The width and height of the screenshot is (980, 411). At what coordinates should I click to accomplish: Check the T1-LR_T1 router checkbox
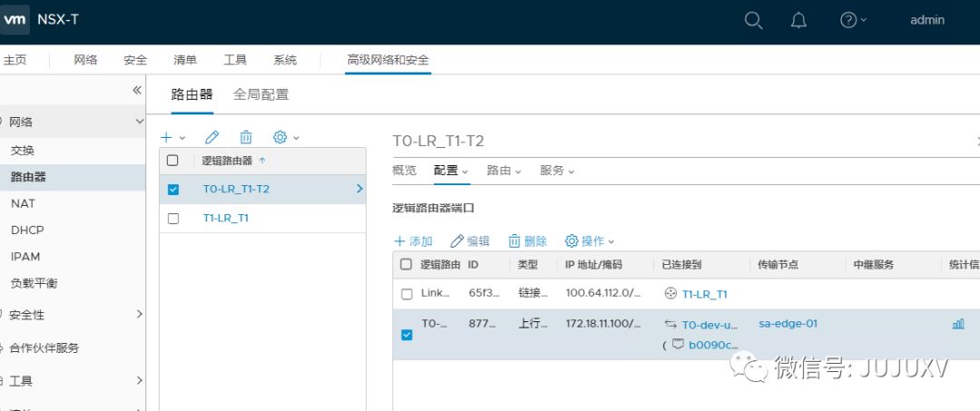(173, 219)
